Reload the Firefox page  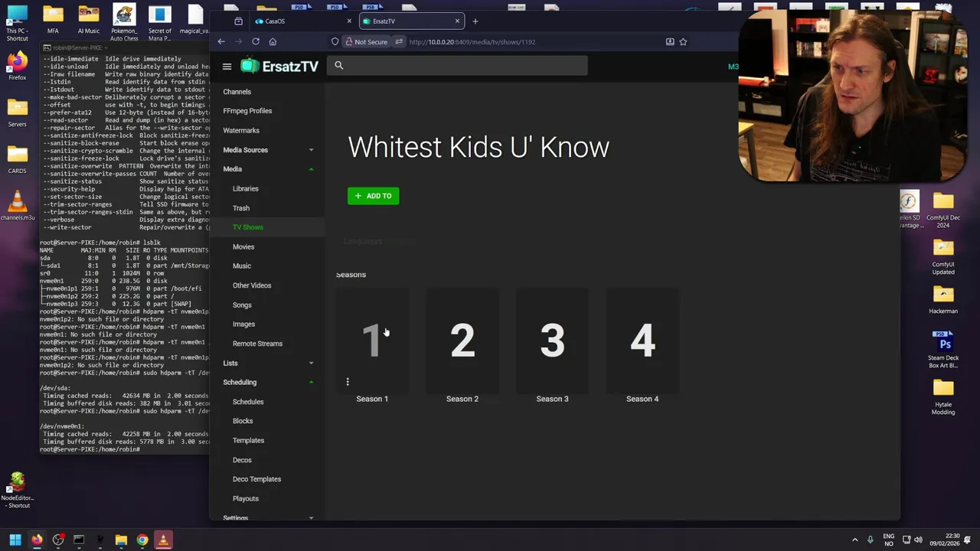[256, 41]
